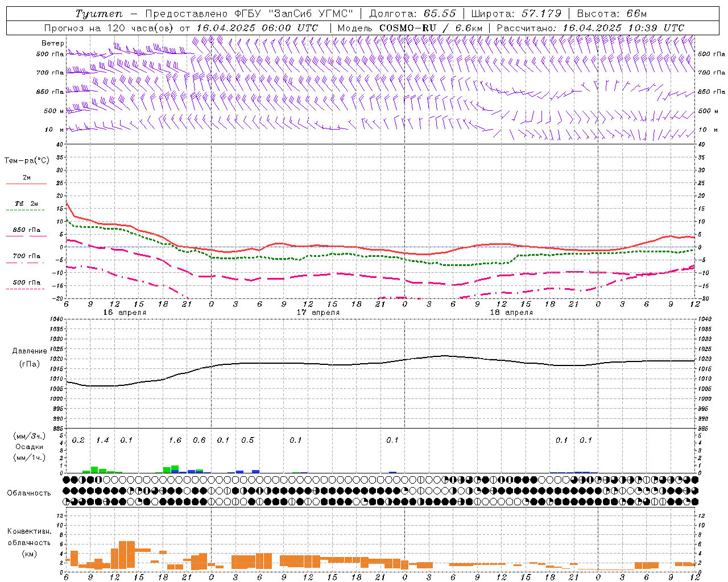Image resolution: width=728 pixels, height=582 pixels.
Task: Click the "Ветер" wind panel label
Action: [53, 43]
